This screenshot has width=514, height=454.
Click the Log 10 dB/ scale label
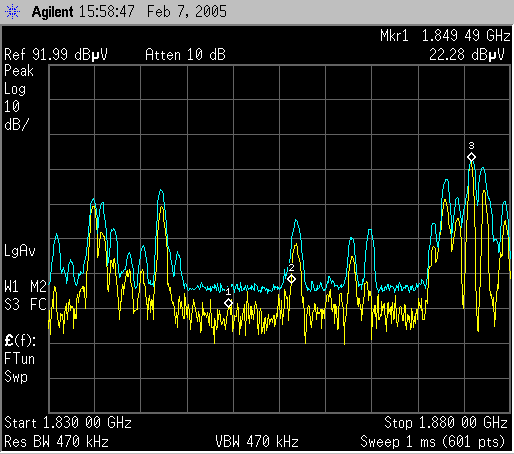point(16,107)
